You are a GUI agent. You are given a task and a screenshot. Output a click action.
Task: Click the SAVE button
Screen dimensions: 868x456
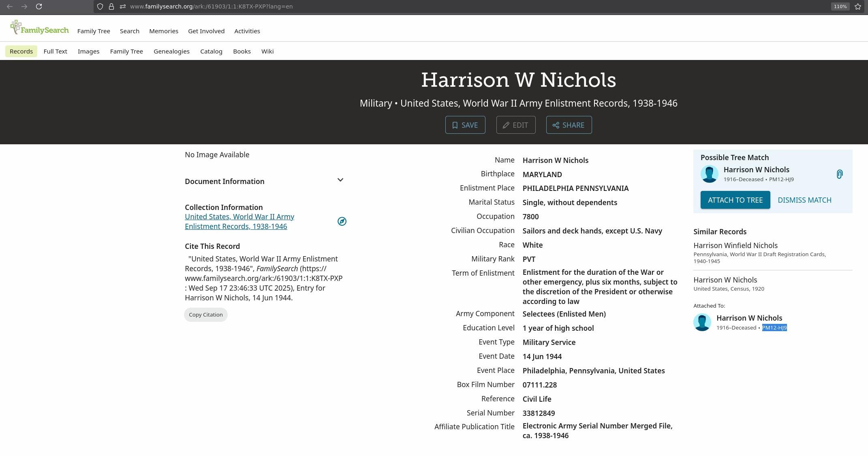pos(465,125)
